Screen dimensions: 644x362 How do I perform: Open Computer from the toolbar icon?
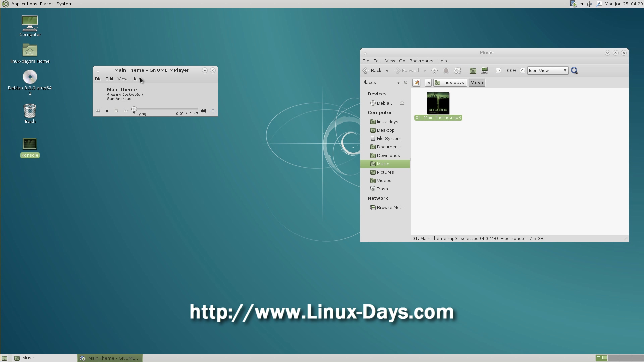pyautogui.click(x=484, y=71)
